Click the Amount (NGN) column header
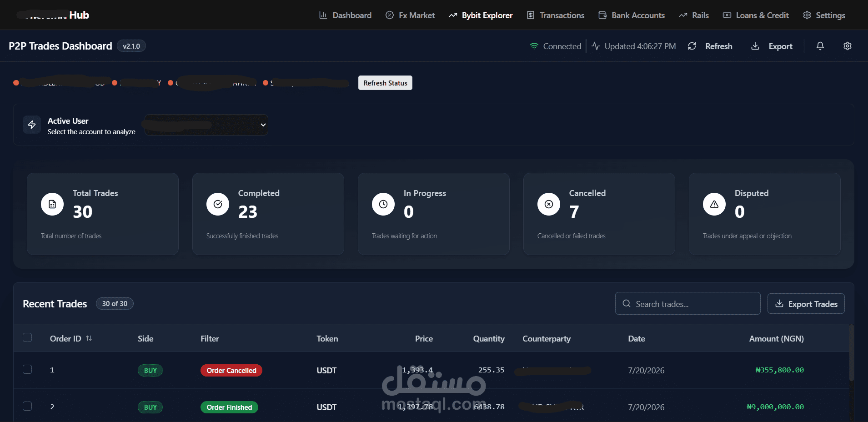This screenshot has width=868, height=422. click(777, 339)
